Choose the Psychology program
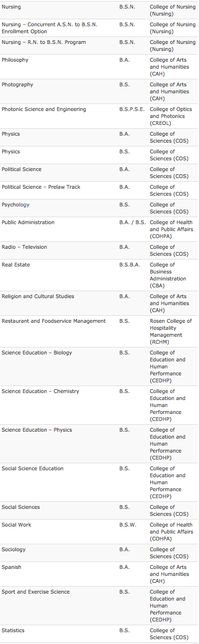This screenshot has height=644, width=199. coord(16,205)
